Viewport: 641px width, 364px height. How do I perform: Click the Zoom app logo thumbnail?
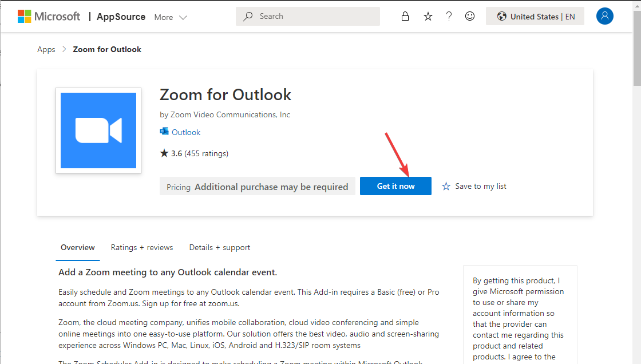98,130
